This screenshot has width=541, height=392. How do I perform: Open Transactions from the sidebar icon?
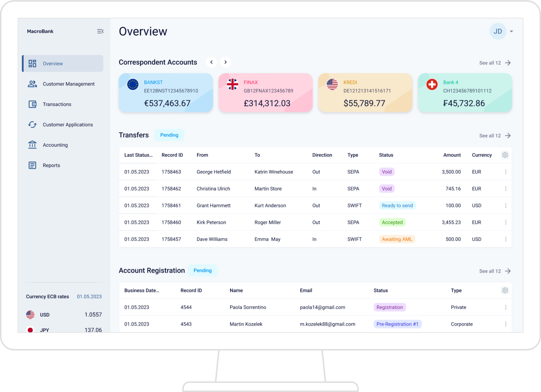tap(32, 104)
